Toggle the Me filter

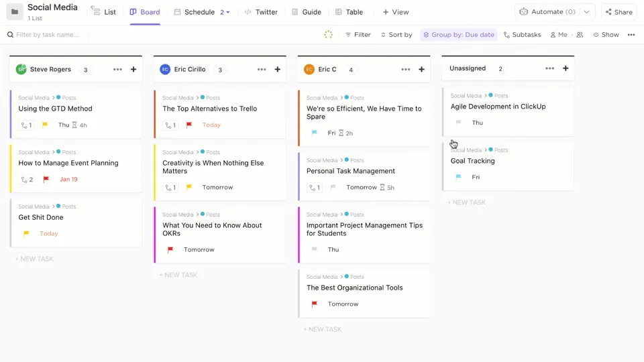point(559,35)
